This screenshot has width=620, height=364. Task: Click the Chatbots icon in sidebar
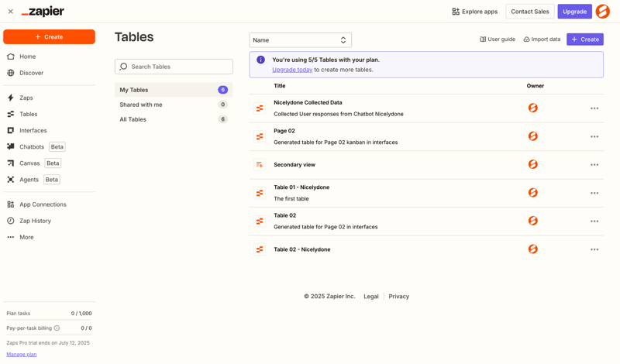coord(11,146)
